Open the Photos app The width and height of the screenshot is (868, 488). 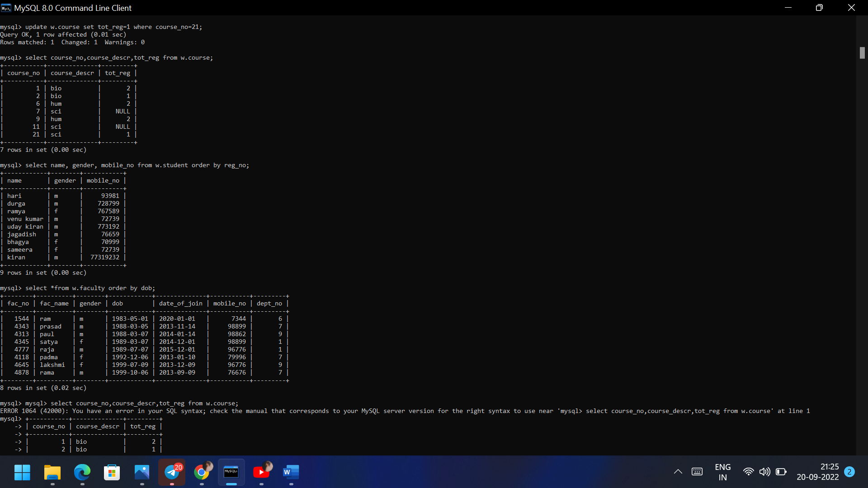coord(142,473)
